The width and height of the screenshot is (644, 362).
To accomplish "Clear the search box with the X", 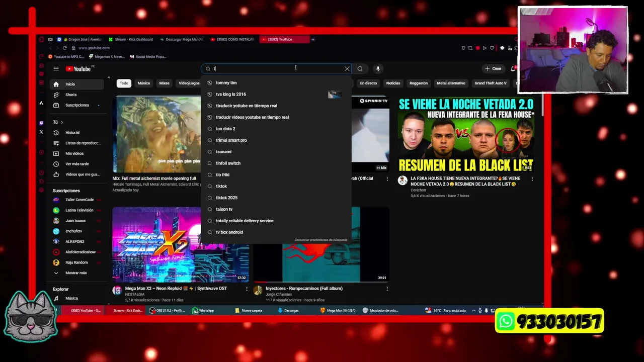I will point(347,69).
